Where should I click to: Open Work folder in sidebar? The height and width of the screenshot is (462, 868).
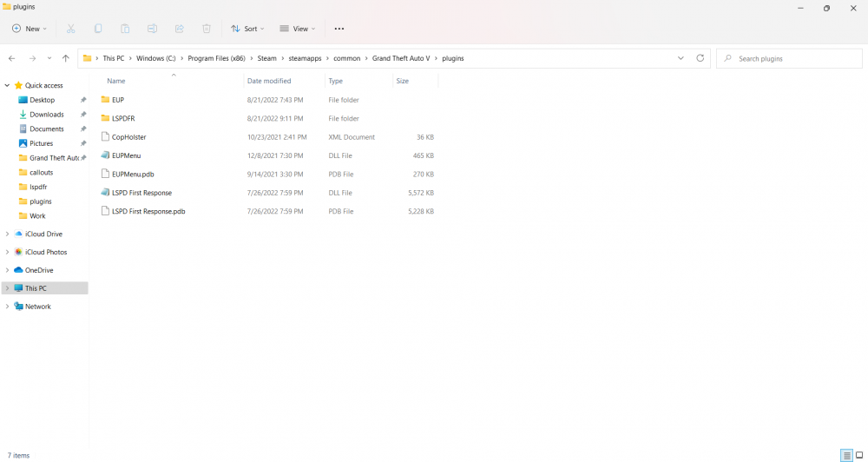click(x=37, y=216)
